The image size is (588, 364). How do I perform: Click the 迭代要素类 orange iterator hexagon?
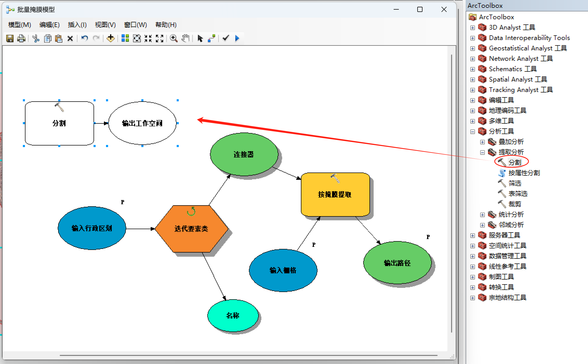click(191, 229)
